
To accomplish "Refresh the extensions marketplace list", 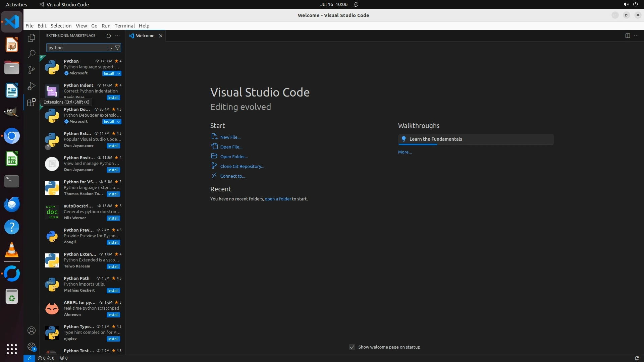I will [108, 36].
